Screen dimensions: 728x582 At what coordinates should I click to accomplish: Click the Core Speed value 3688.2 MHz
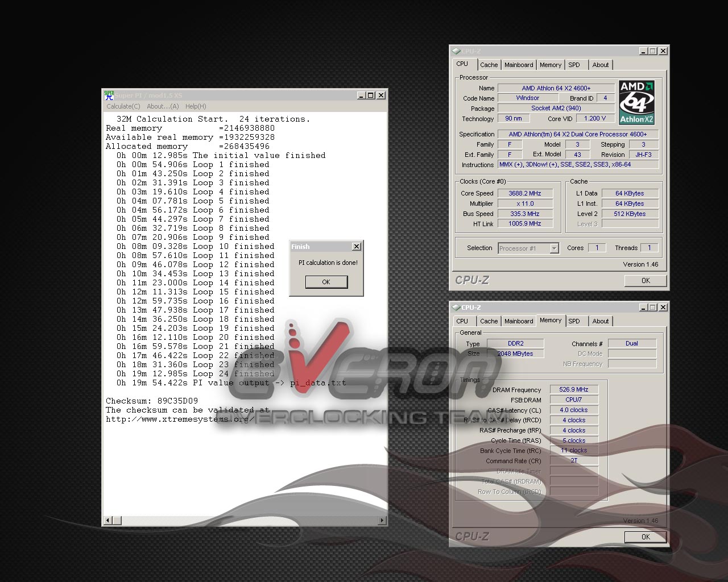click(x=524, y=193)
